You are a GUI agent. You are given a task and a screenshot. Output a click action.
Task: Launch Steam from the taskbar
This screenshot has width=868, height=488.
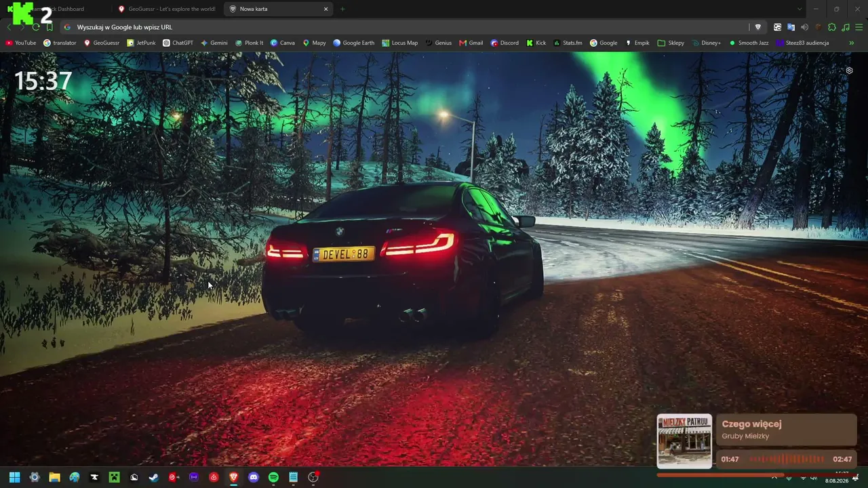click(x=154, y=477)
